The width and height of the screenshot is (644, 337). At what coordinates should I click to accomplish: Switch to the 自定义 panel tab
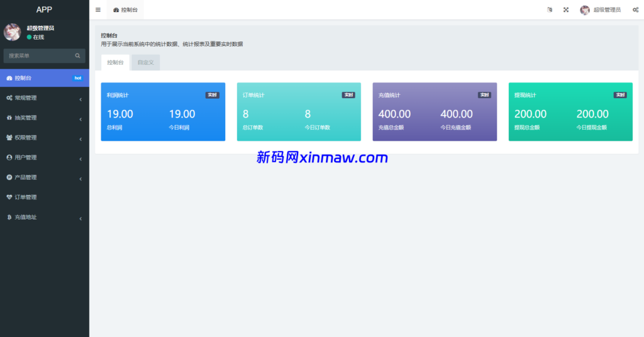[145, 62]
